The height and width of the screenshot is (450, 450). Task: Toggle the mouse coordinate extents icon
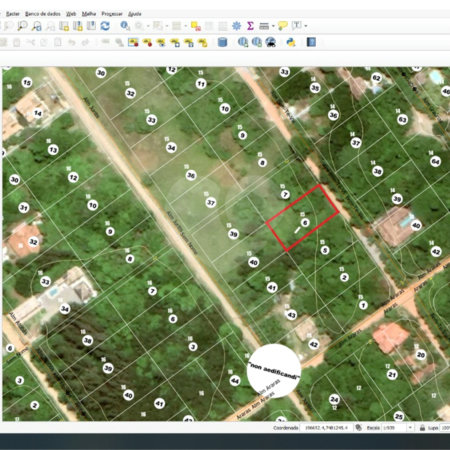pyautogui.click(x=358, y=427)
